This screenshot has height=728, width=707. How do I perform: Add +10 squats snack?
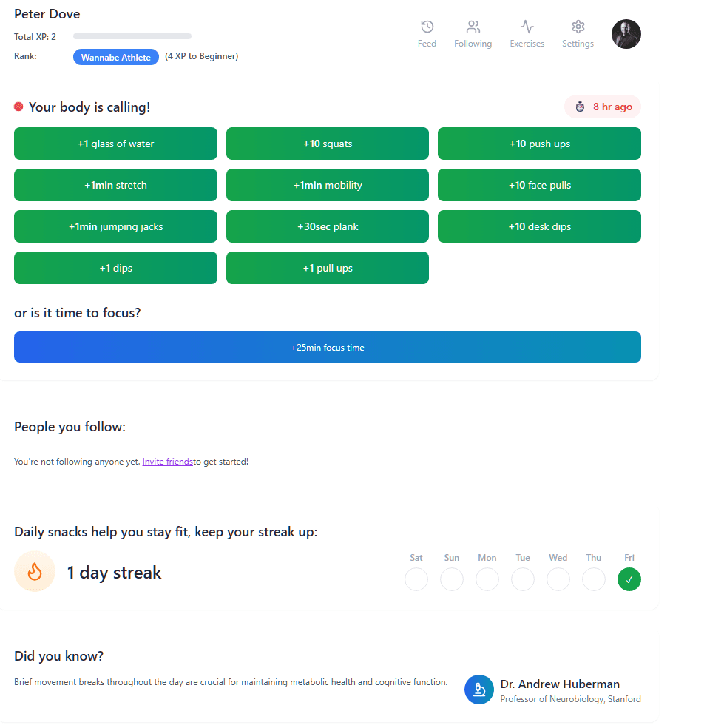point(327,144)
